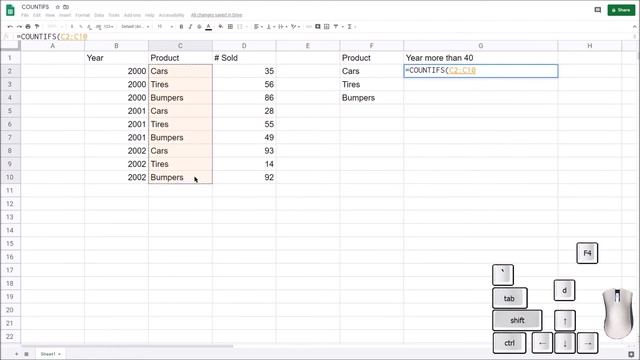The width and height of the screenshot is (640, 360).
Task: Click the Print icon
Action: 28,27
